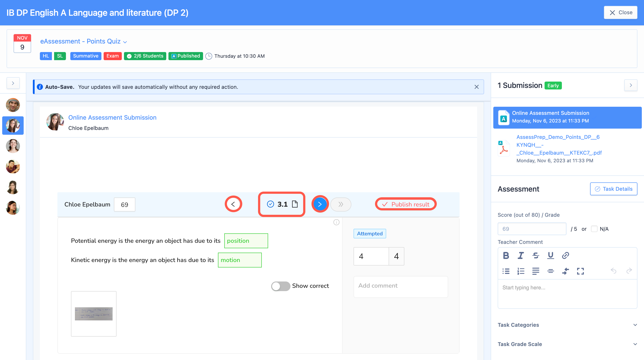The height and width of the screenshot is (360, 644).
Task: Open the Task Details button
Action: [x=614, y=189]
